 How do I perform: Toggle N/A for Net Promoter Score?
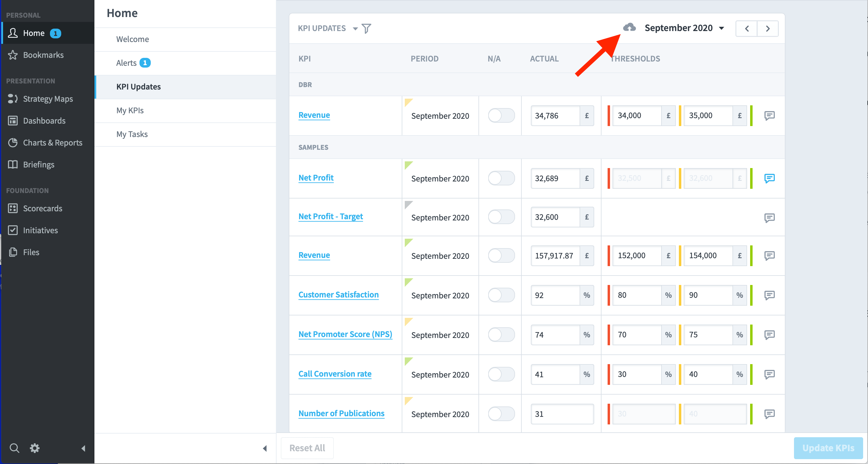(x=501, y=335)
